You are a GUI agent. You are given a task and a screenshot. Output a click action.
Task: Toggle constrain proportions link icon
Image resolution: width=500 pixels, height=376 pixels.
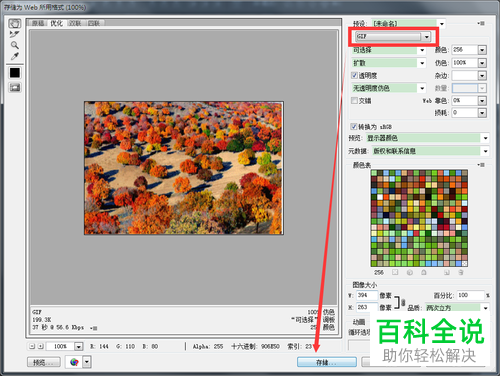tap(403, 302)
